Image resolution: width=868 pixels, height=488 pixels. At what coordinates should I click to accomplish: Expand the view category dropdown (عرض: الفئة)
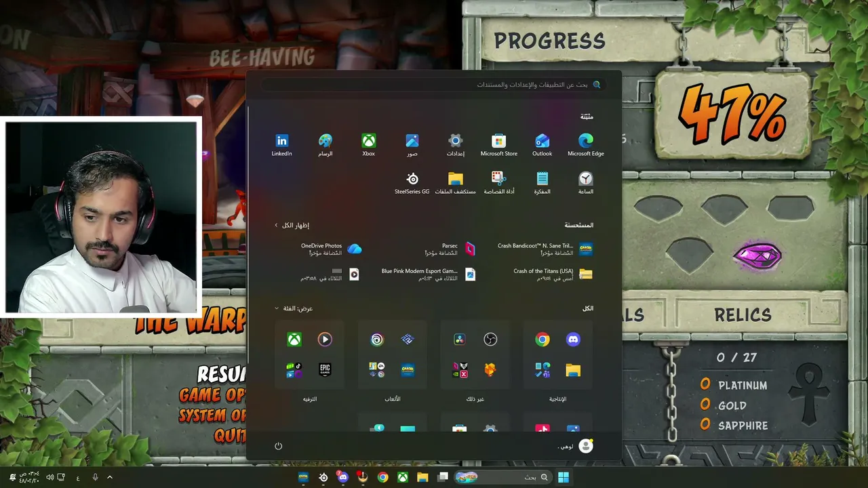294,308
